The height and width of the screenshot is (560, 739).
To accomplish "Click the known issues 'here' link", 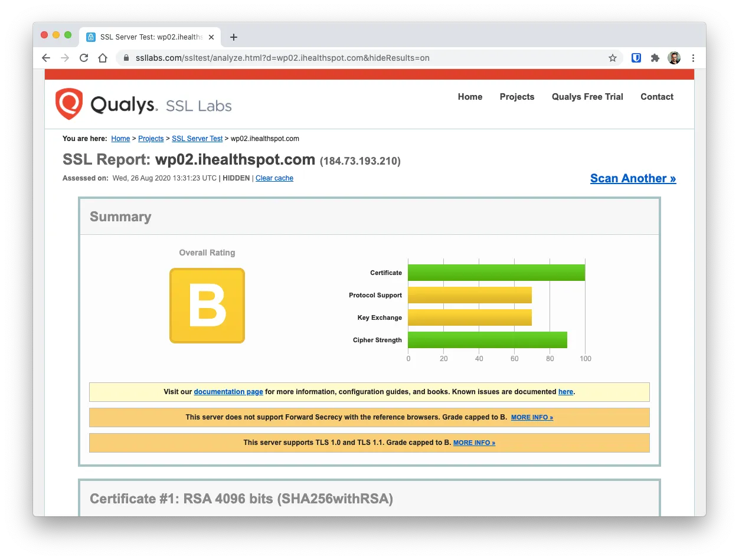I will [565, 392].
